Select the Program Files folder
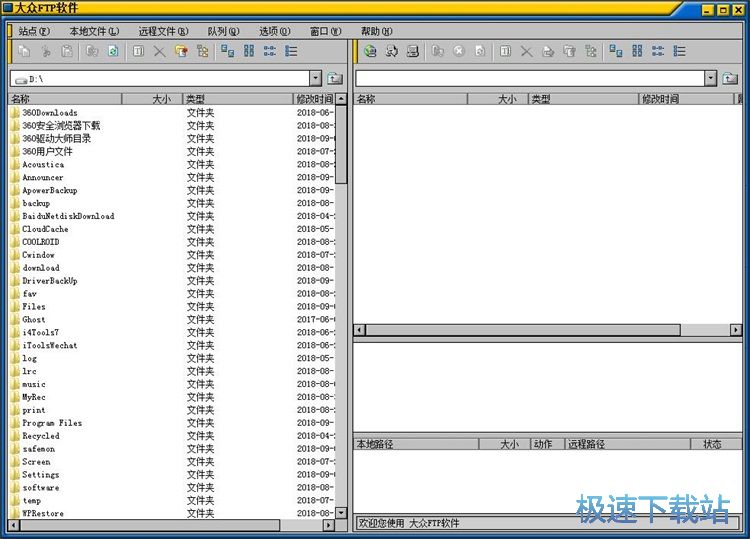Viewport: 750px width, 539px height. coord(52,423)
